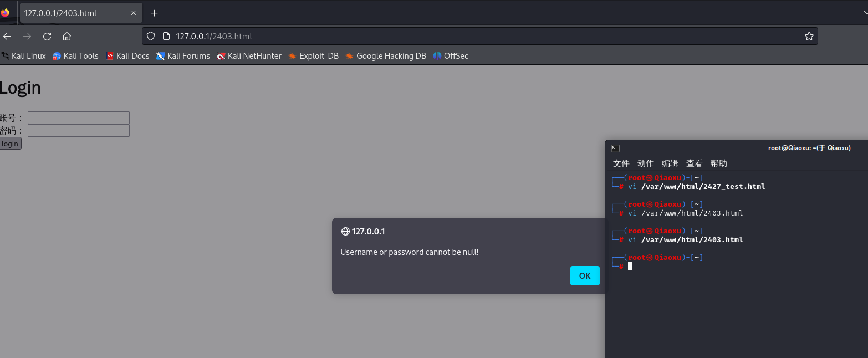Click the globe icon in alert dialog
Image resolution: width=868 pixels, height=358 pixels.
coord(345,232)
